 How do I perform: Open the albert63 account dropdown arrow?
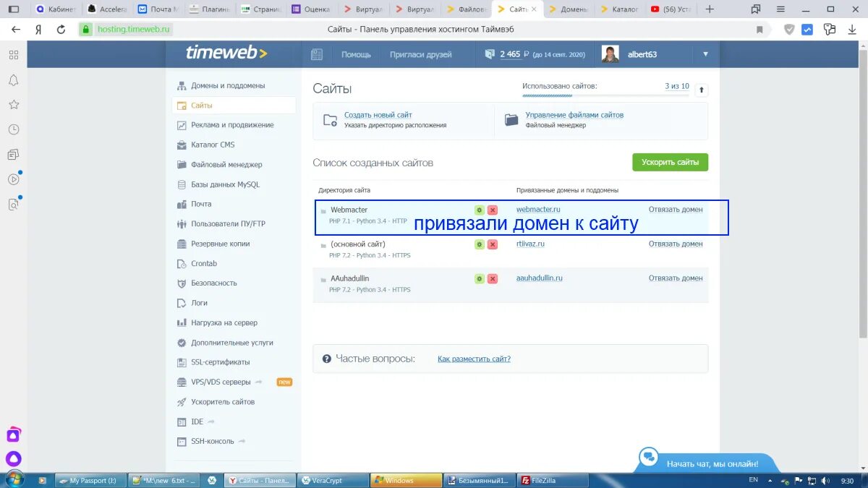(705, 53)
